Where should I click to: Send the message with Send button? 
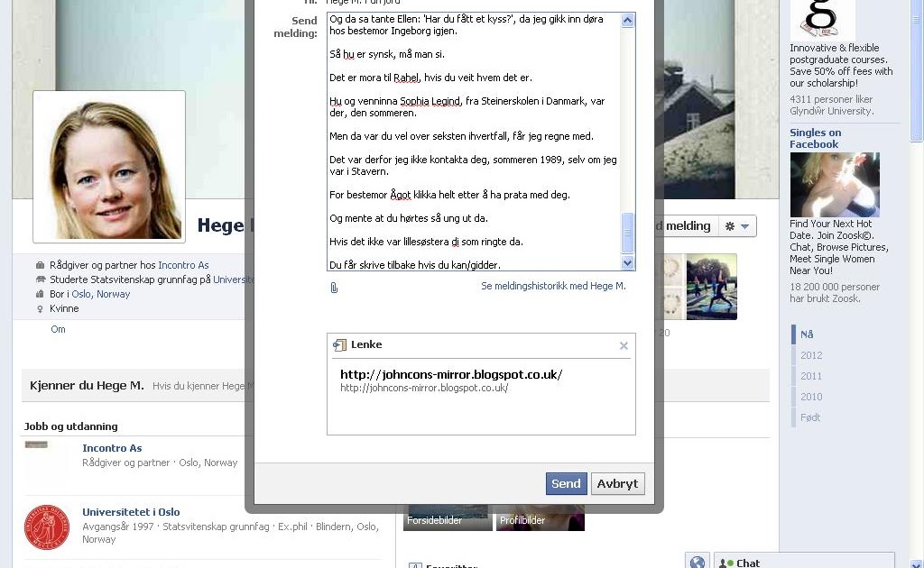566,484
